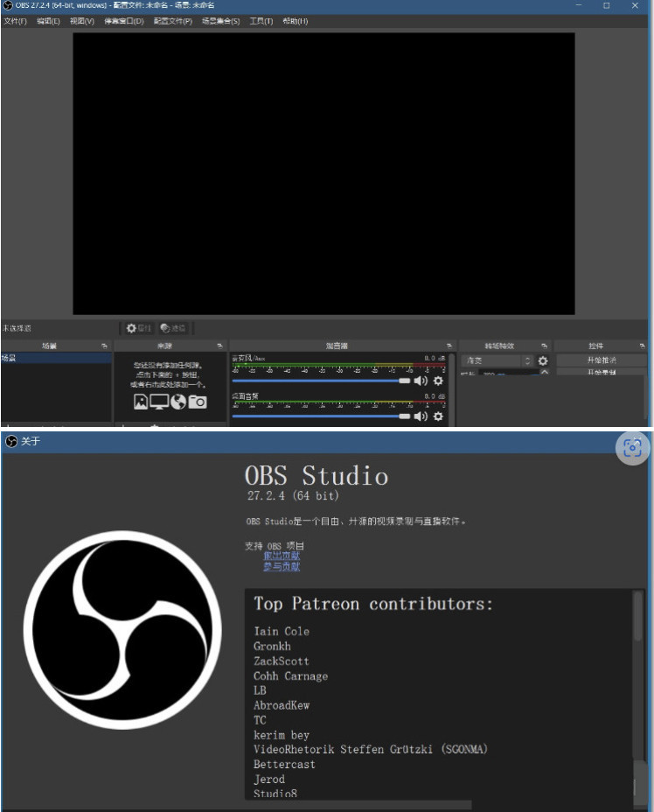Open the 文件(F) menu

click(15, 21)
